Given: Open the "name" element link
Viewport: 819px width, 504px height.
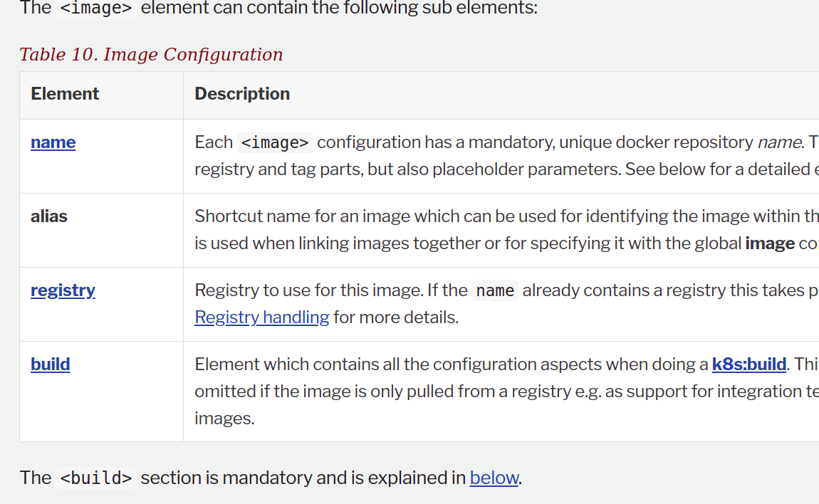Looking at the screenshot, I should coord(53,142).
